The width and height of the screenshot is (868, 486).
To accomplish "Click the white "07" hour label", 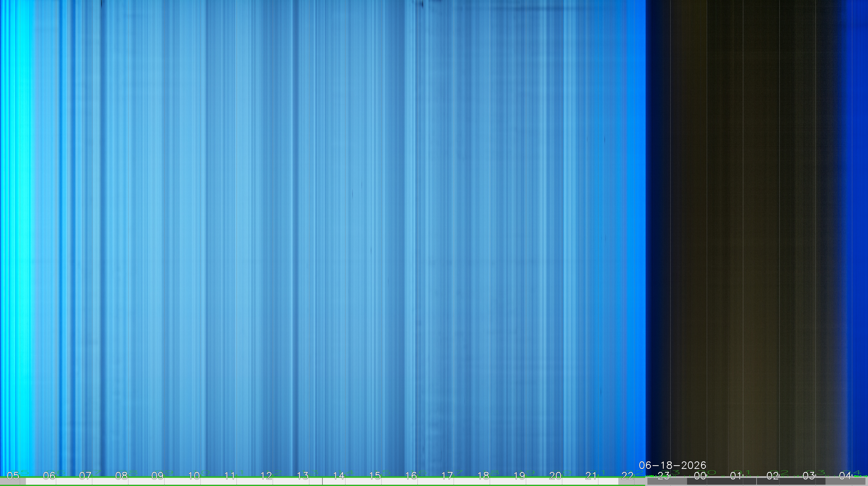I will click(x=85, y=476).
